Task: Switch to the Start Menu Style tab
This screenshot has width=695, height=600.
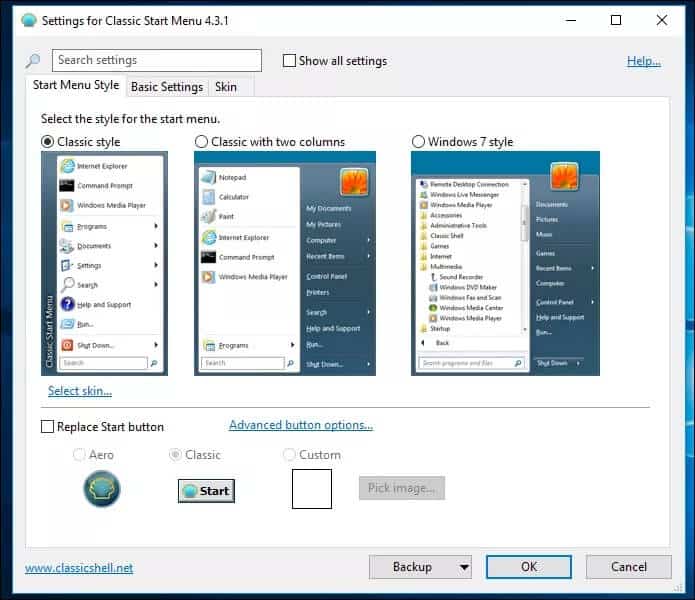Action: [x=76, y=85]
